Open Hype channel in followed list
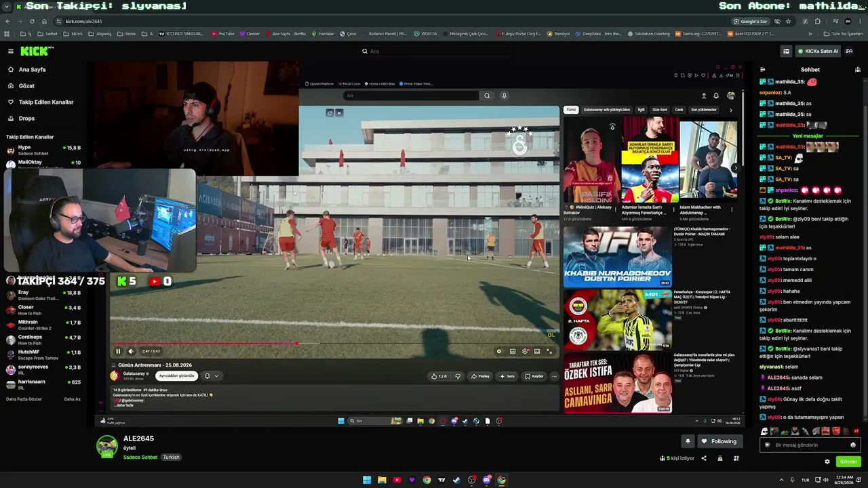This screenshot has width=868, height=488. point(43,150)
